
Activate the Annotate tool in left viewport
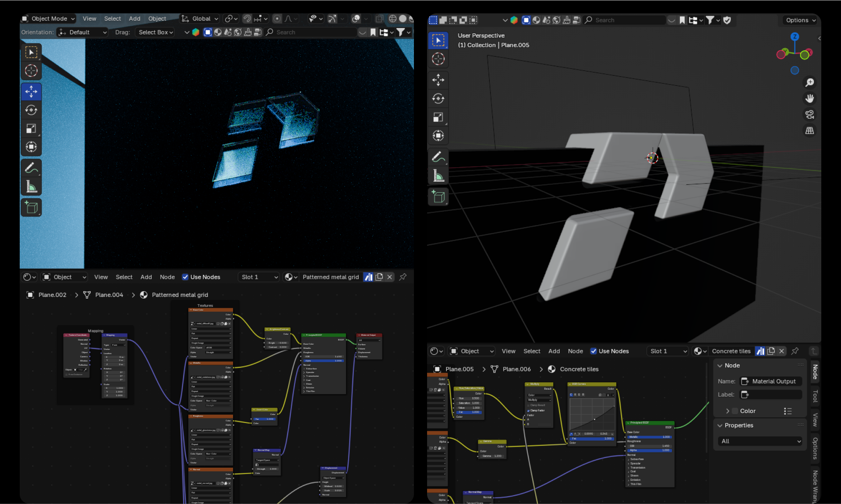(31, 168)
